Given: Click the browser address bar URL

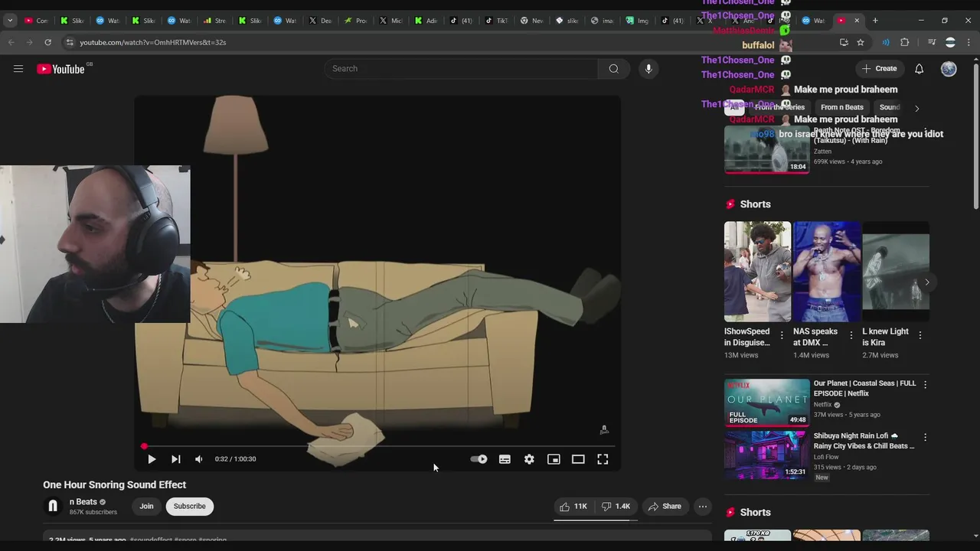Looking at the screenshot, I should 152,42.
